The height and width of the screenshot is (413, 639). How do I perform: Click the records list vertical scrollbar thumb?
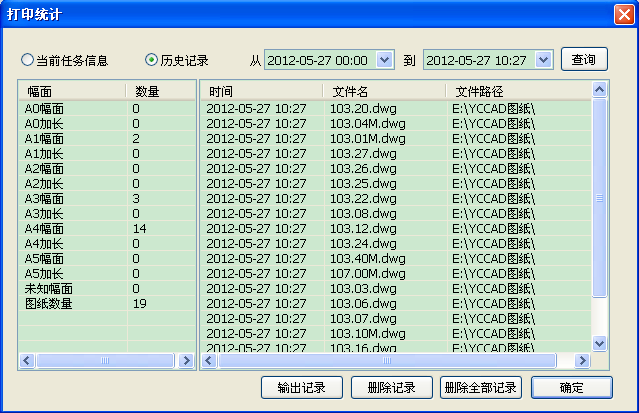click(599, 198)
